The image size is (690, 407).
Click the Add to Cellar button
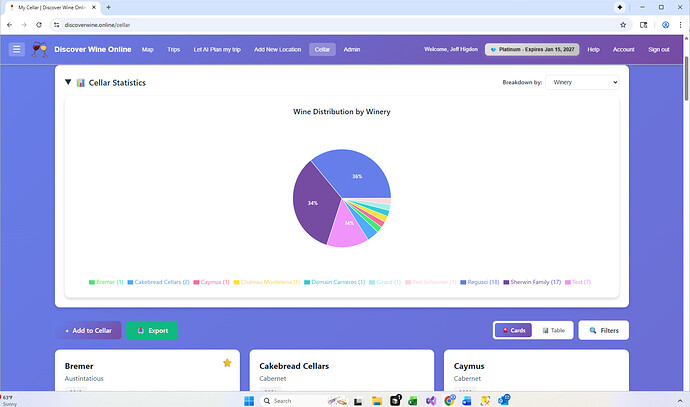[x=90, y=330]
